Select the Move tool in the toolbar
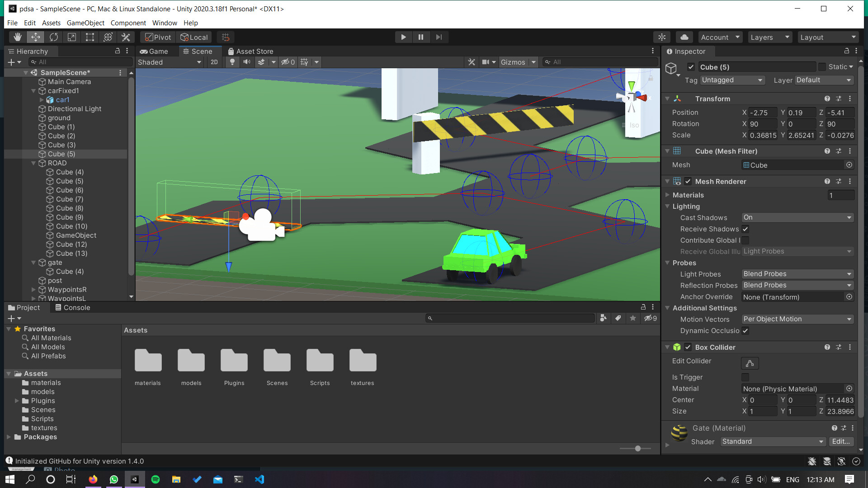The image size is (868, 488). click(x=36, y=37)
